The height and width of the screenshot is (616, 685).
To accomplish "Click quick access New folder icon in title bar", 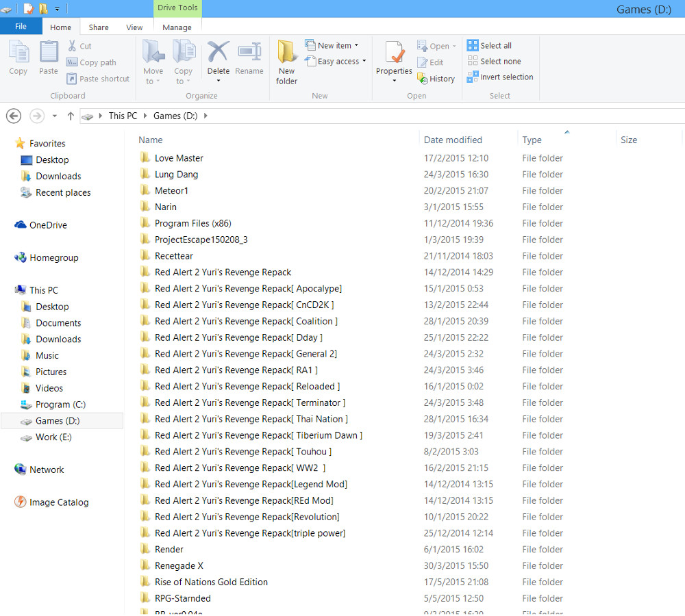I will (x=43, y=8).
